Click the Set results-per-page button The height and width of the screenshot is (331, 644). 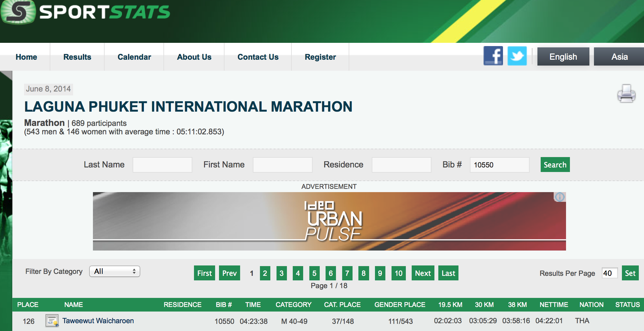[x=630, y=273]
